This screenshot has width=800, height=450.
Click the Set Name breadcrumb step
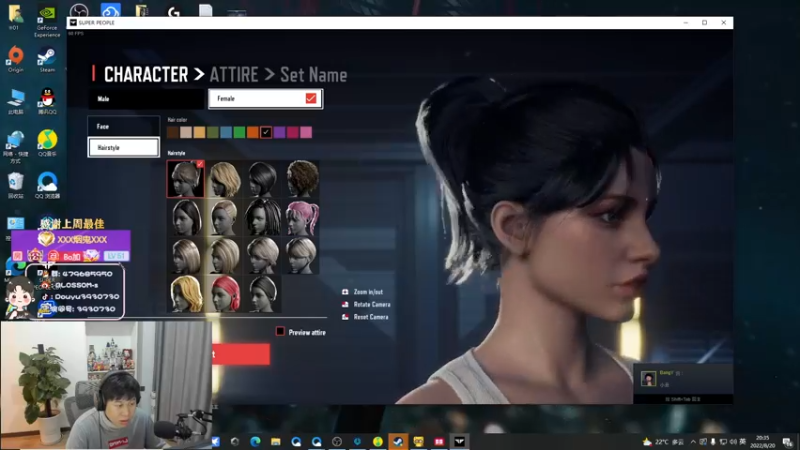click(313, 75)
